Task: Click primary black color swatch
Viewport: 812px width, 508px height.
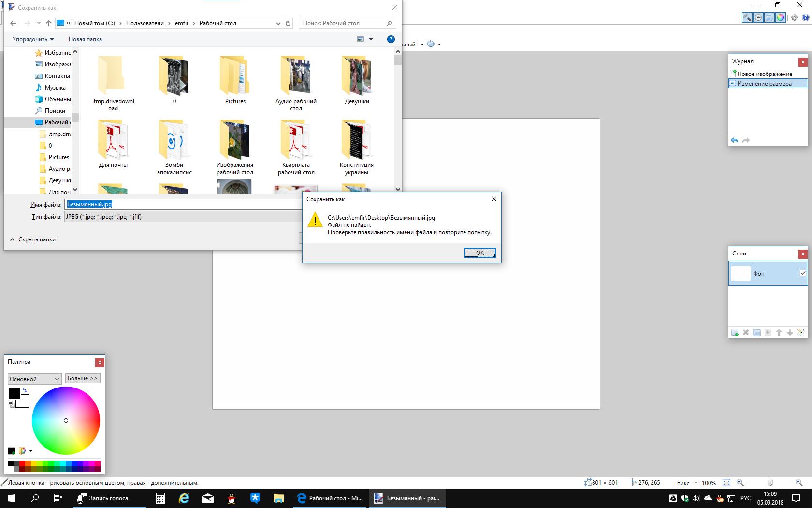Action: [14, 393]
